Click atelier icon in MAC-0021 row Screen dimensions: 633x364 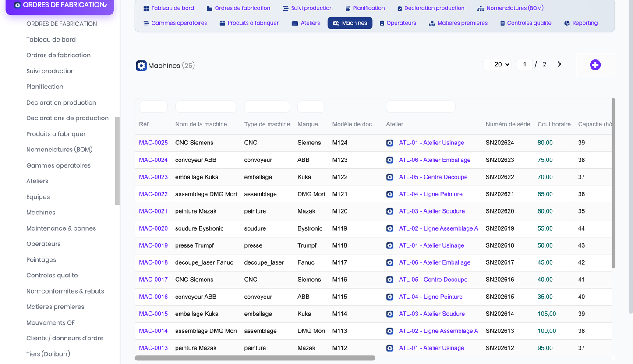coord(389,211)
